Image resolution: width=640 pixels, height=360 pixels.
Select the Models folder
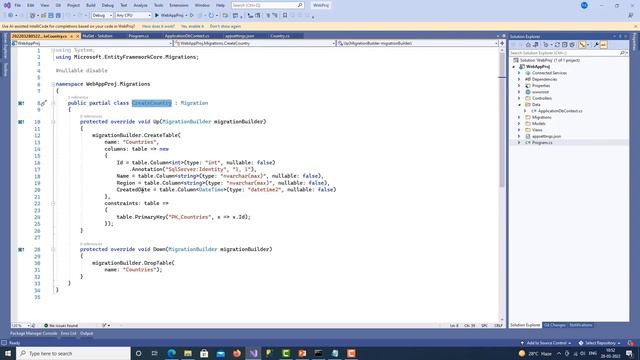tap(538, 124)
